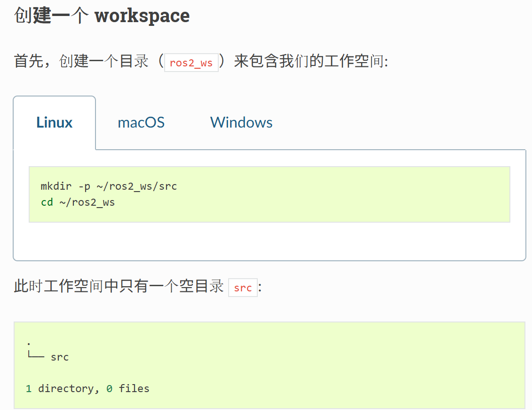Image resolution: width=532 pixels, height=410 pixels.
Task: Click the red ros2_ws inline code
Action: 191,63
